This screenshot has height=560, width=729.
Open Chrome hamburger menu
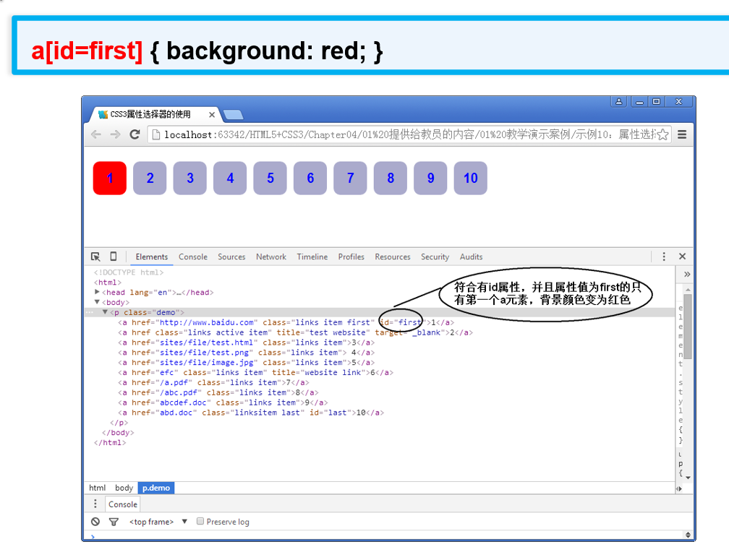(x=682, y=134)
